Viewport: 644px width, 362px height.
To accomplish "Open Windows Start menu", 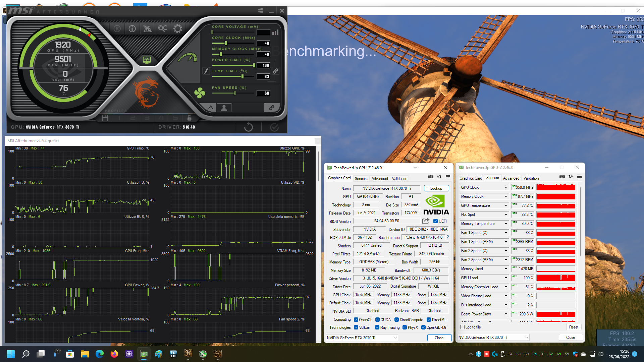I will point(11,354).
